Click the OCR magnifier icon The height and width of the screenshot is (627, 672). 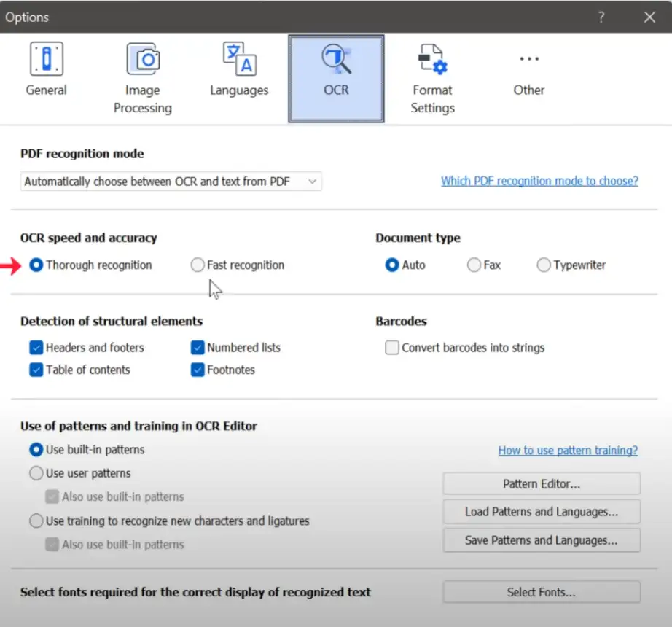[x=337, y=60]
